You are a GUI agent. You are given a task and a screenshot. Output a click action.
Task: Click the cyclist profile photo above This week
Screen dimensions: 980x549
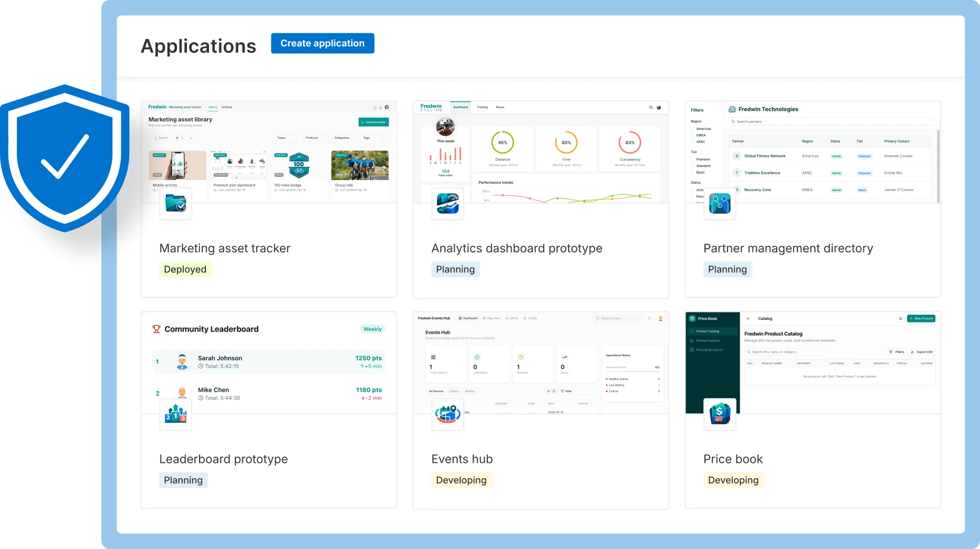445,127
